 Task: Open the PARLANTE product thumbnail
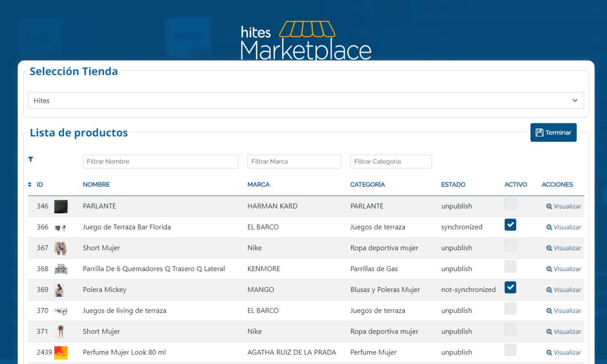click(x=61, y=206)
